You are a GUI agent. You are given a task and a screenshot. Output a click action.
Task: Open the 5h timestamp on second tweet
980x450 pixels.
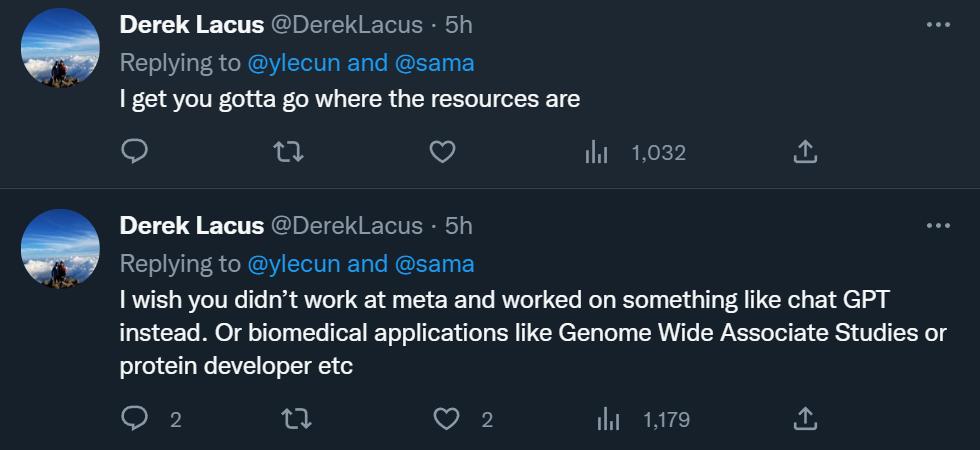(x=459, y=226)
